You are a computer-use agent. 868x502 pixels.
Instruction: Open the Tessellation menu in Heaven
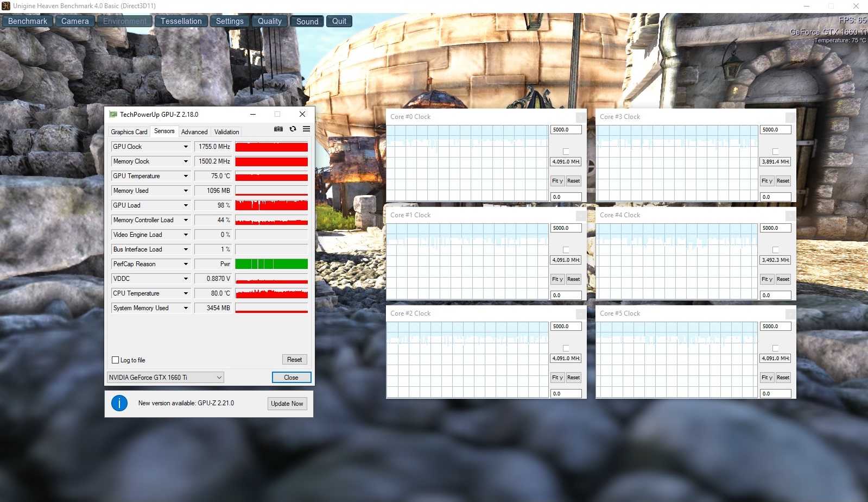(x=181, y=21)
